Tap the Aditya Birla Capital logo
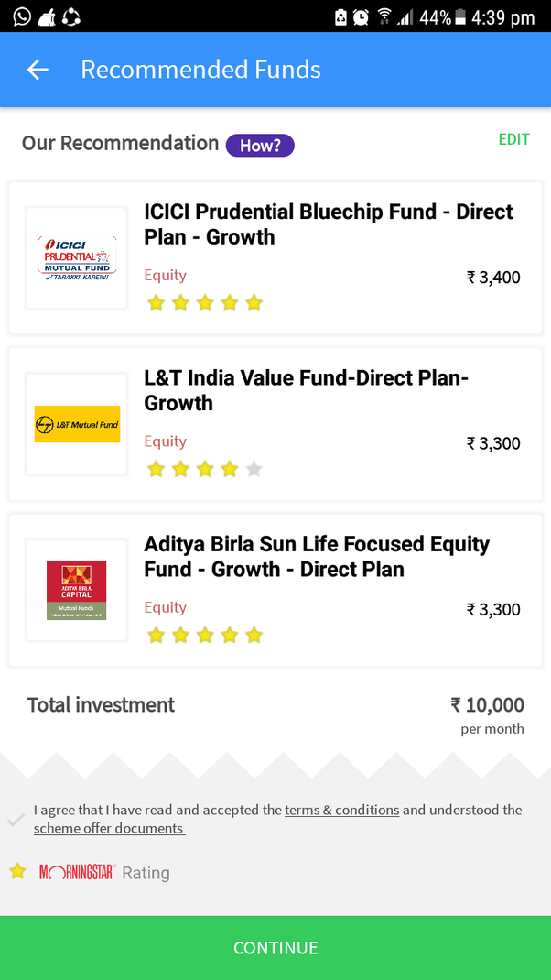The width and height of the screenshot is (551, 980). (x=77, y=590)
